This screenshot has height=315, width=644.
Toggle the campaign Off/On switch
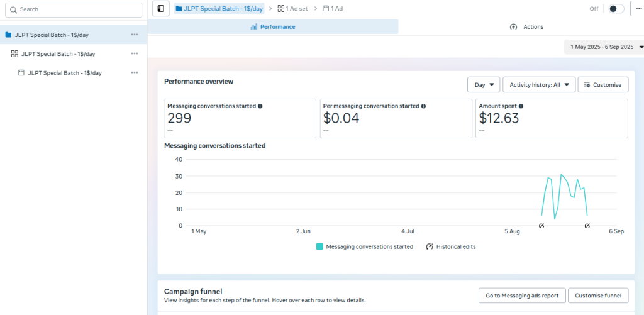point(616,9)
